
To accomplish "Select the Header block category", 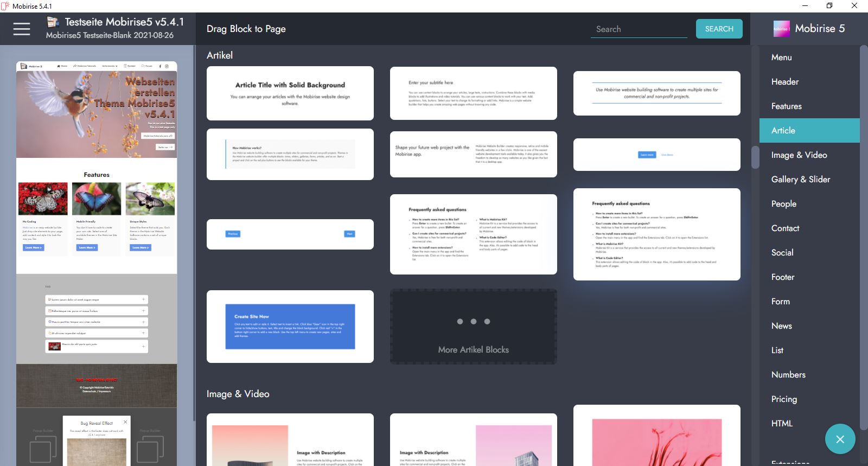I will click(x=809, y=81).
